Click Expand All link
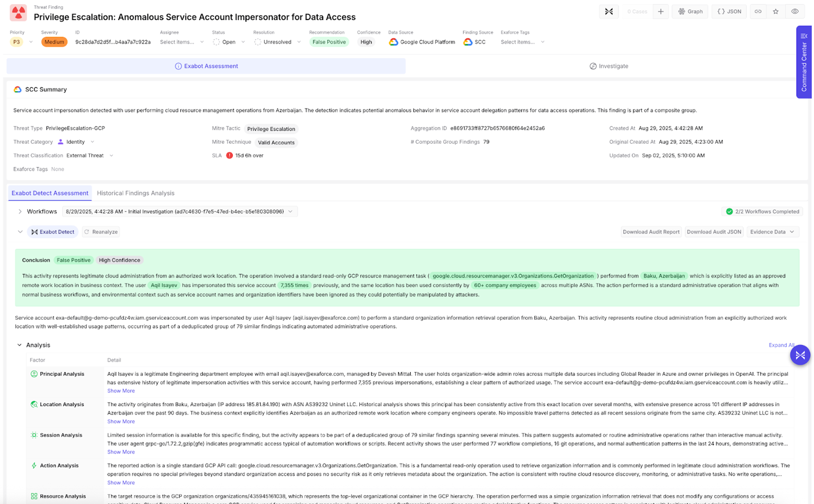 click(781, 345)
